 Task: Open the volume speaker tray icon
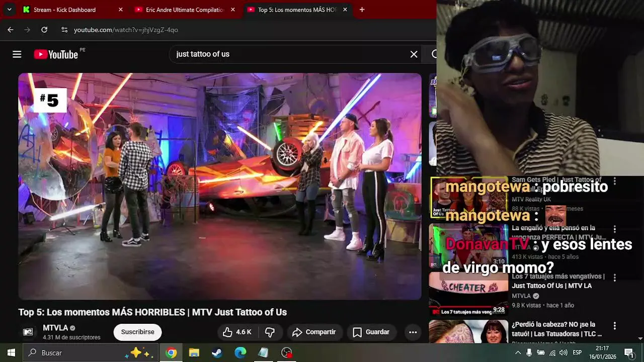[x=563, y=353]
